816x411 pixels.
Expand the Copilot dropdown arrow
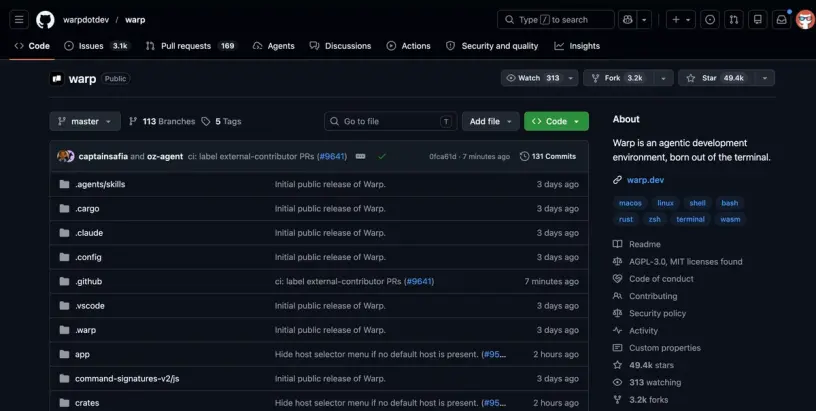(644, 20)
